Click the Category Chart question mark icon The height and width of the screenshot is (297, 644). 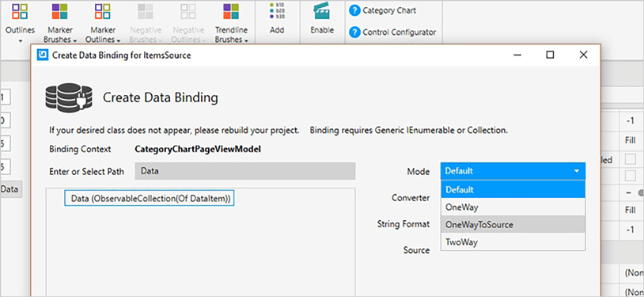(354, 11)
